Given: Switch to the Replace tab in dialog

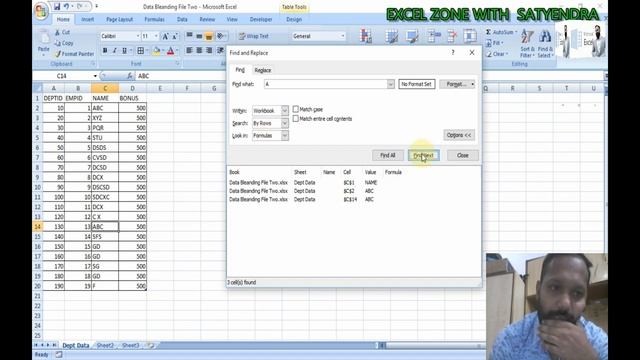Looking at the screenshot, I should click(x=262, y=70).
